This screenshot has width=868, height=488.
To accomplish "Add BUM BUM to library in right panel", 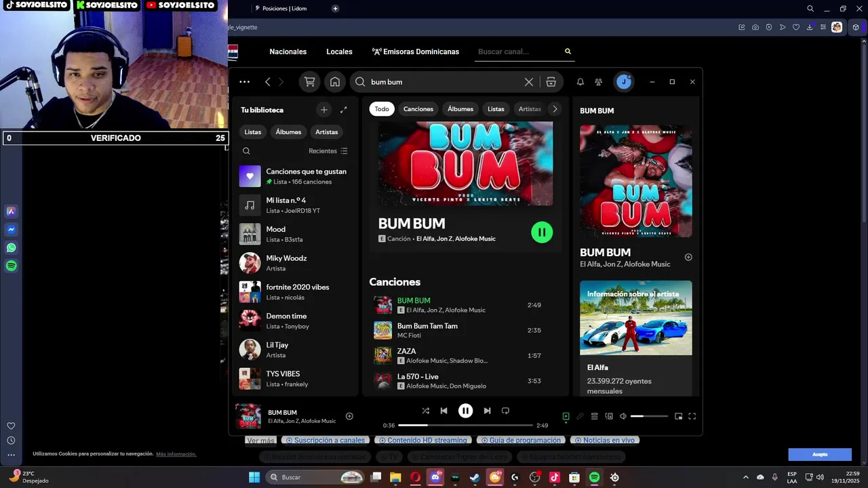I will 688,257.
